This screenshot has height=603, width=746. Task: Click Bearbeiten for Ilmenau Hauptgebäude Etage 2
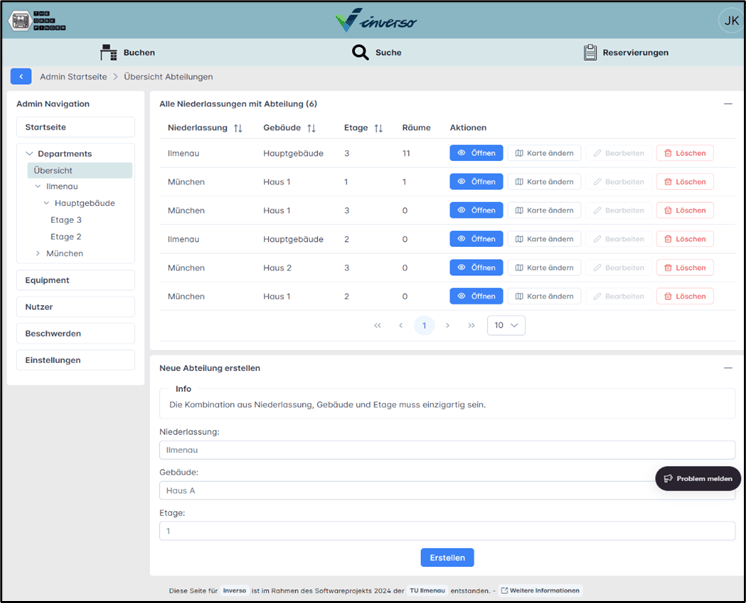coord(618,239)
